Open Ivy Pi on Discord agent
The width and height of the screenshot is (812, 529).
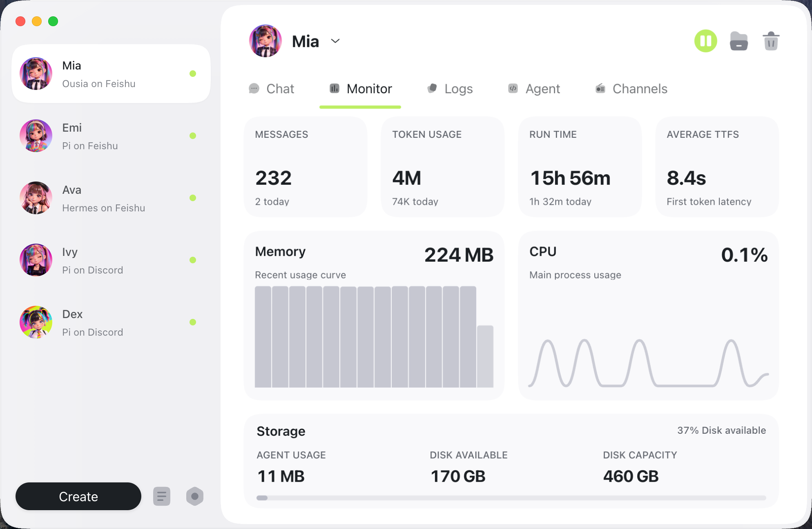click(111, 260)
